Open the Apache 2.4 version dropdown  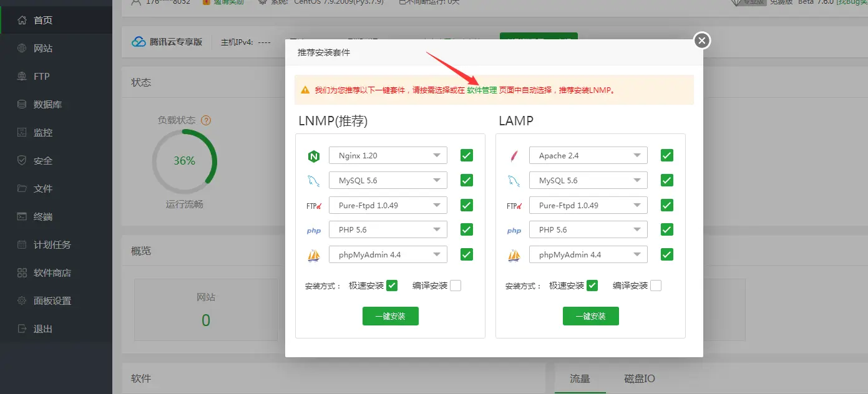(x=588, y=155)
